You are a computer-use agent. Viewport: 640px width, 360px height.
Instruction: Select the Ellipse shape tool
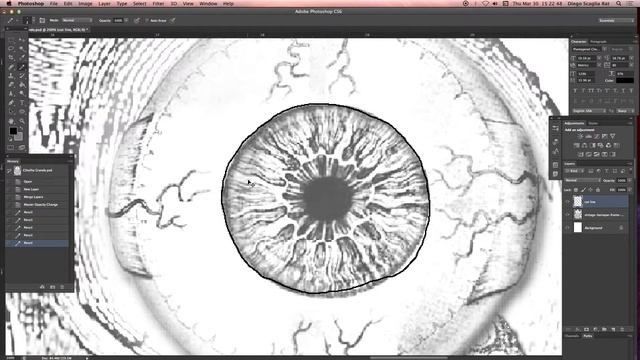pyautogui.click(x=22, y=111)
